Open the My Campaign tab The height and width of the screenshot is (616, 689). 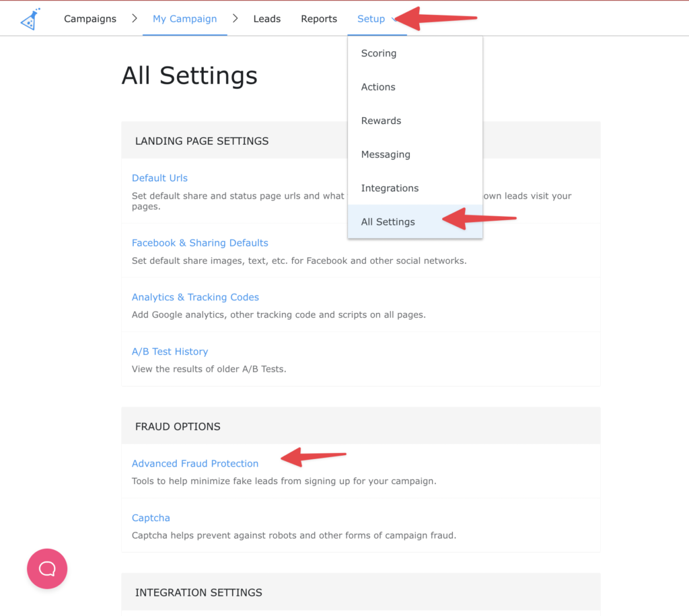tap(184, 19)
